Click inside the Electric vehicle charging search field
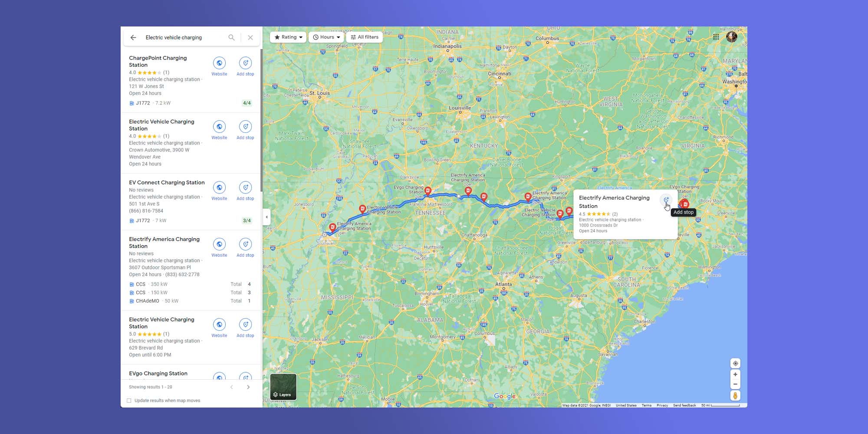Image resolution: width=868 pixels, height=434 pixels. (182, 37)
